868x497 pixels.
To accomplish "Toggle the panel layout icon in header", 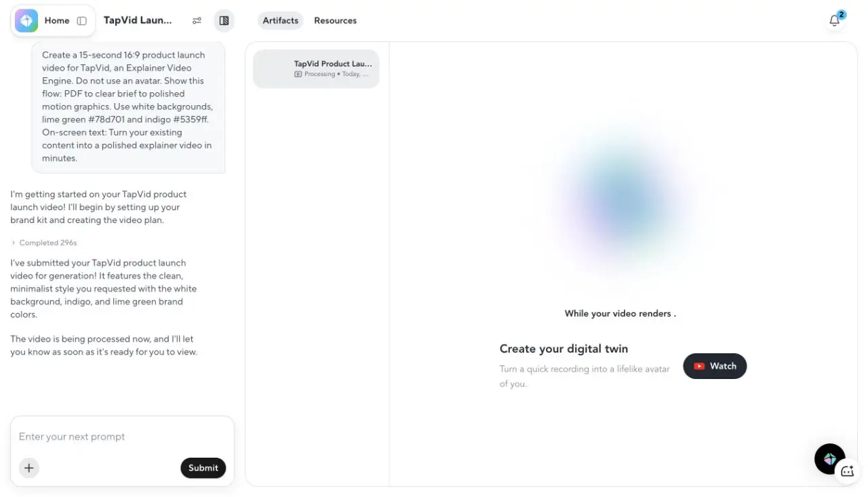I will click(224, 21).
